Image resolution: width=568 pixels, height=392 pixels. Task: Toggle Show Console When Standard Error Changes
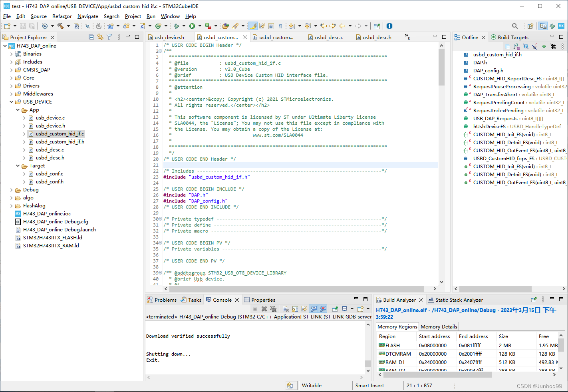point(323,309)
